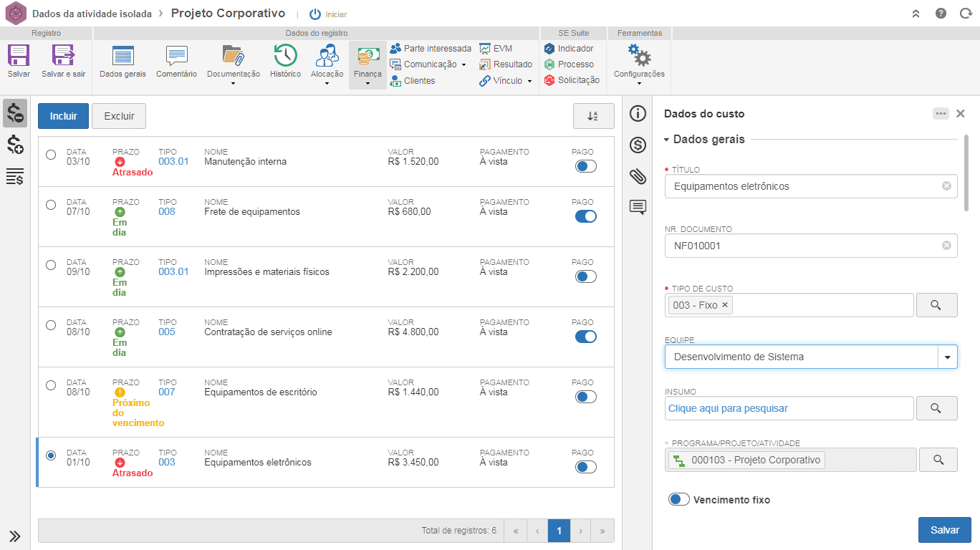The image size is (980, 550).
Task: Open the Documentação dropdown
Action: pos(234,65)
